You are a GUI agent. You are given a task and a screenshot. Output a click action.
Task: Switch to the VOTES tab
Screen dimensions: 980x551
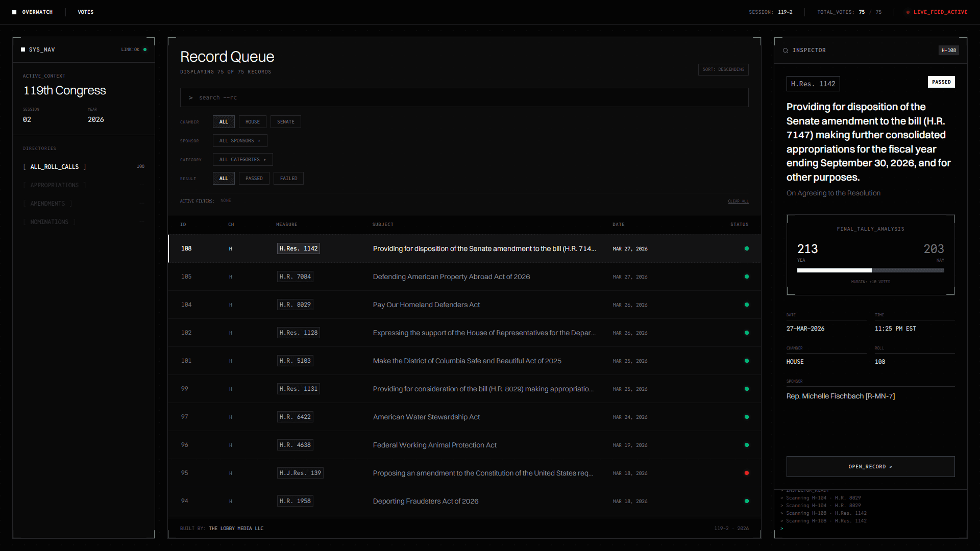coord(86,12)
